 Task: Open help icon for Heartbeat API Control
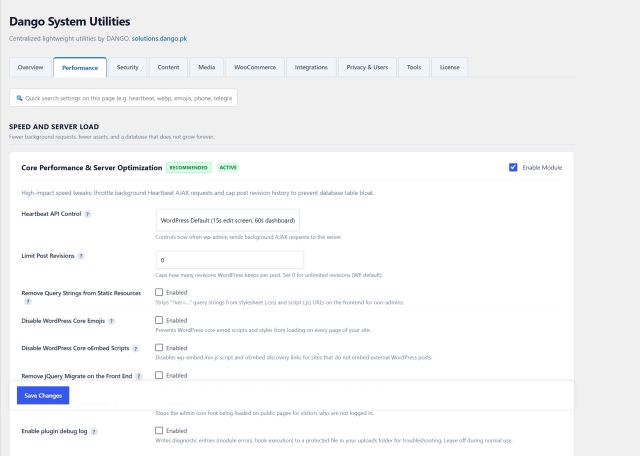click(x=87, y=214)
